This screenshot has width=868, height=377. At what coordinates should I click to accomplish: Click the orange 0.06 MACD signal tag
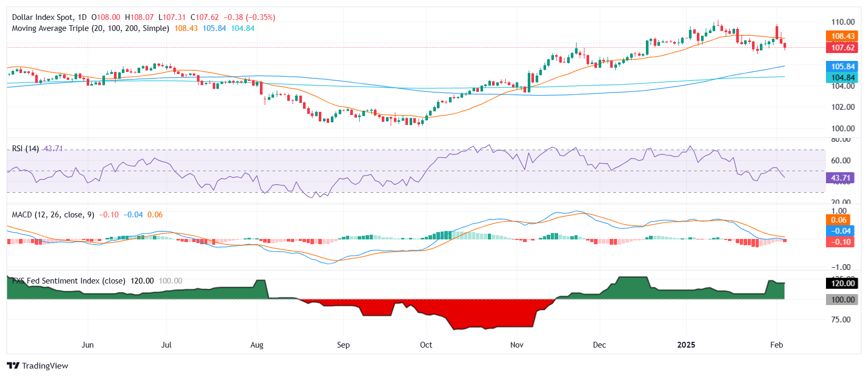point(839,220)
